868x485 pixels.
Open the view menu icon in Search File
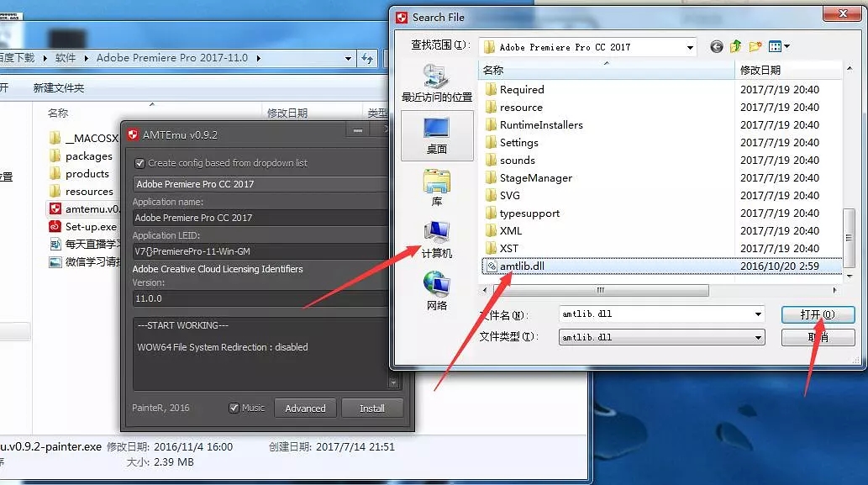point(779,47)
